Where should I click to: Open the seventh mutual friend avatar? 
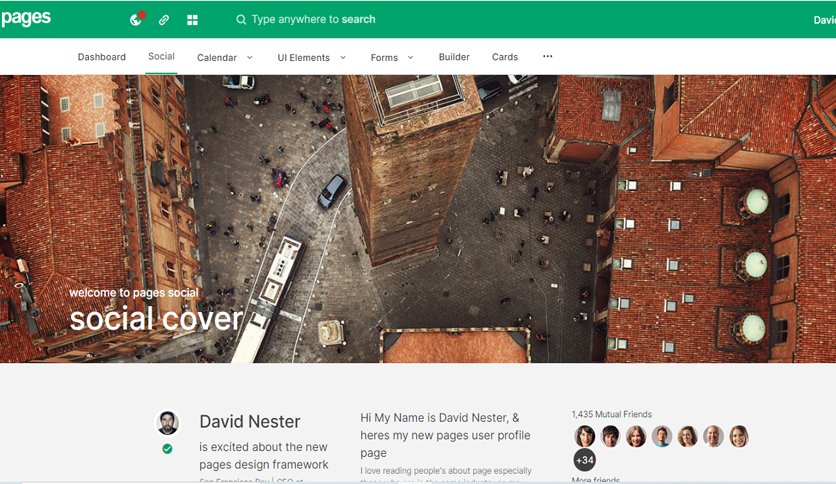click(x=738, y=437)
